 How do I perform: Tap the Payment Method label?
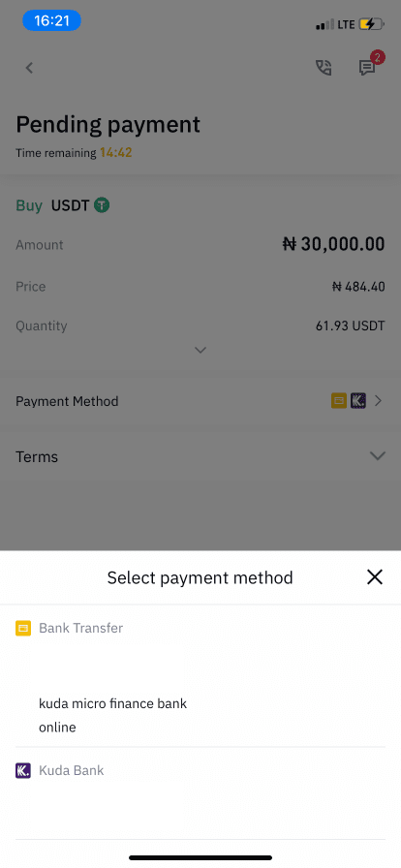[67, 401]
